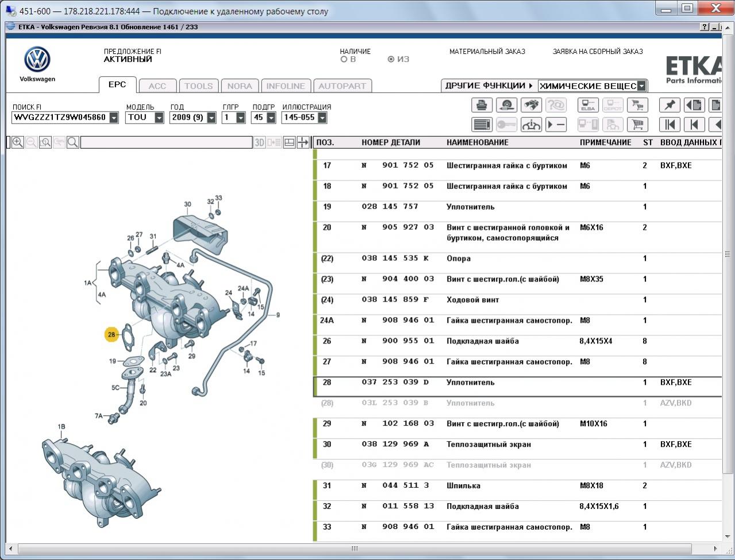Viewport: 735px width, 560px height.
Task: Click the pushpin icon
Action: coord(669,105)
